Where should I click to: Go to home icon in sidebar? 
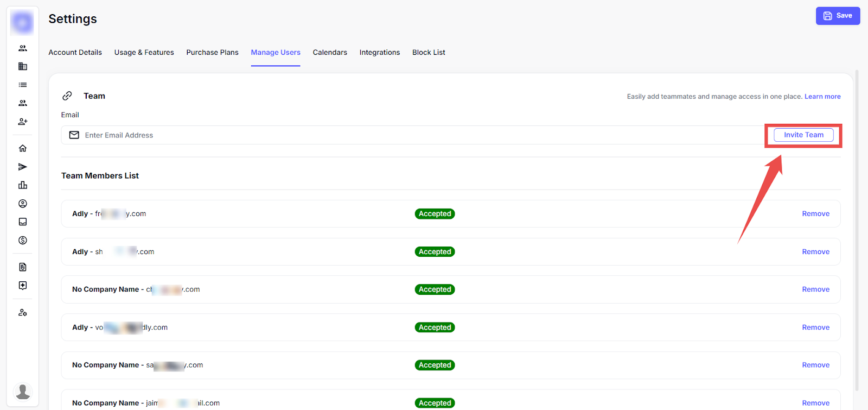click(x=23, y=148)
